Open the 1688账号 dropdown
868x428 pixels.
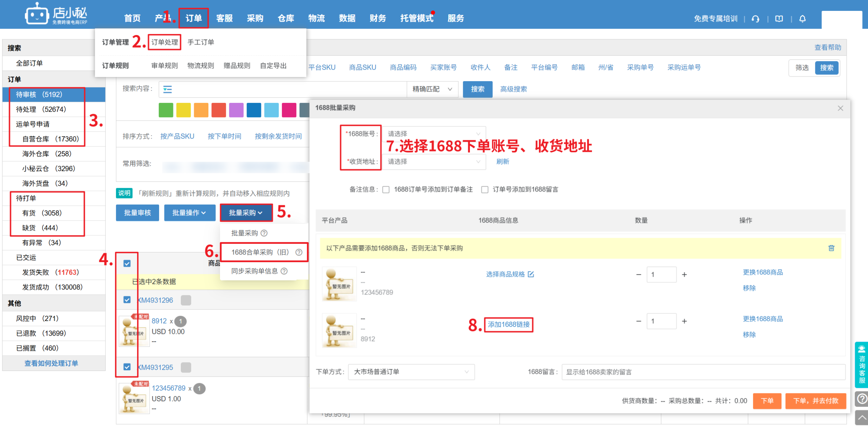pyautogui.click(x=434, y=134)
